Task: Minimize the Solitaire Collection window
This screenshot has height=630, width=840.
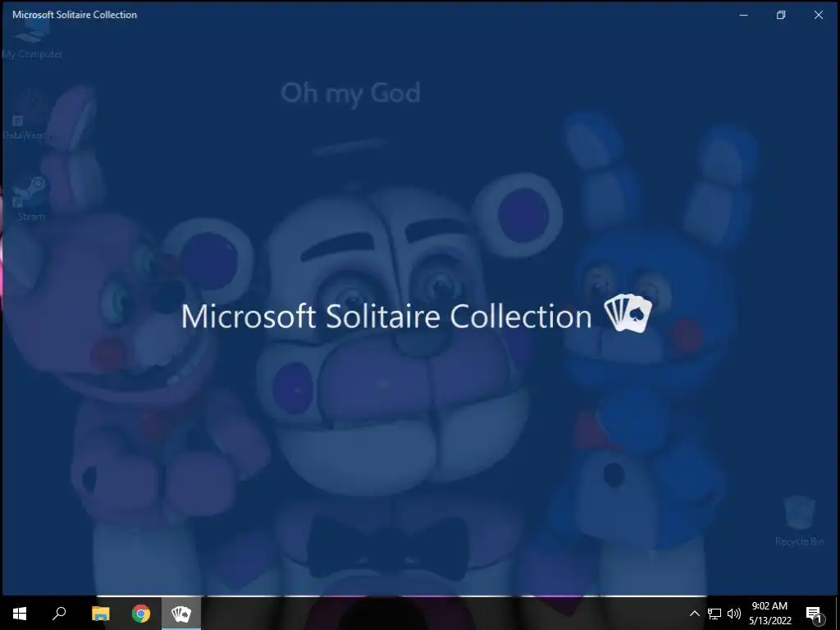Action: pos(743,15)
